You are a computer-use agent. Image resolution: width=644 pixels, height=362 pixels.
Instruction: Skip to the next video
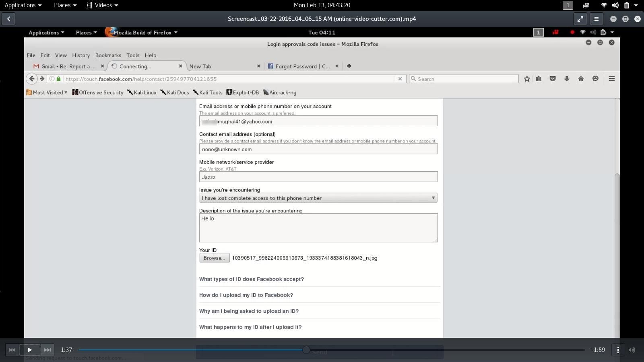point(47,350)
